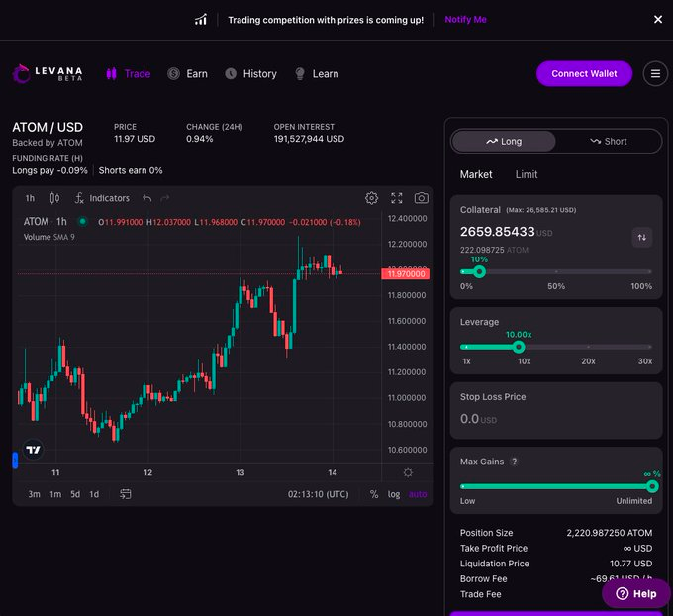Click the Levana Beta logo

tap(48, 73)
